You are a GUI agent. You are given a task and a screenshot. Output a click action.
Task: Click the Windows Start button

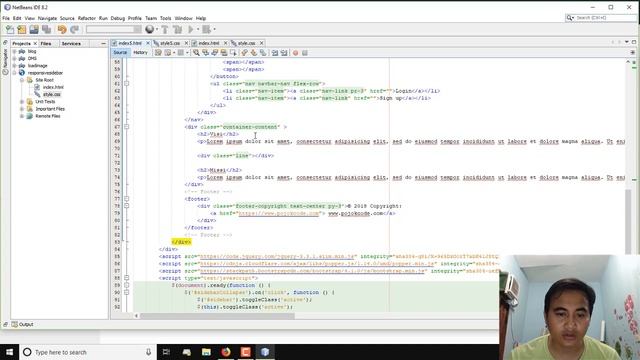(9, 352)
